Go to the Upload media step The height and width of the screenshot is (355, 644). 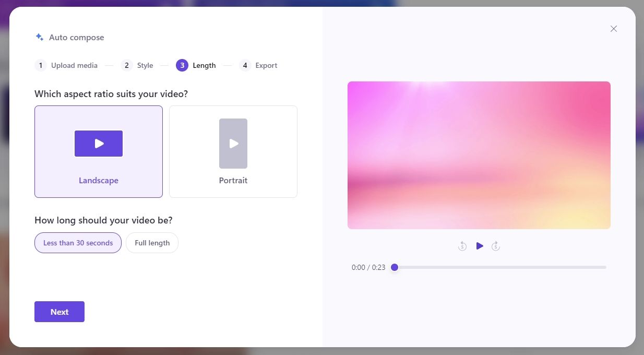[x=74, y=65]
